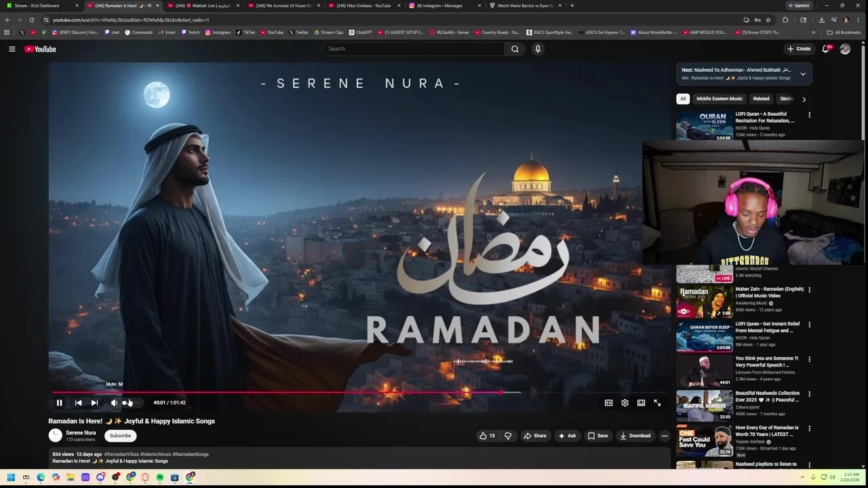Open Beautiful Nasheeds Collection thumbnail
Image resolution: width=868 pixels, height=488 pixels.
(704, 405)
